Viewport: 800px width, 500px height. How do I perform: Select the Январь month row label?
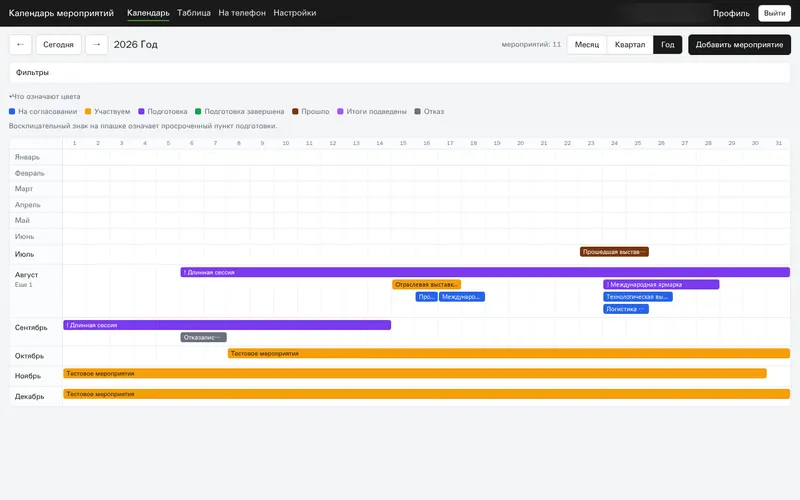(27, 157)
